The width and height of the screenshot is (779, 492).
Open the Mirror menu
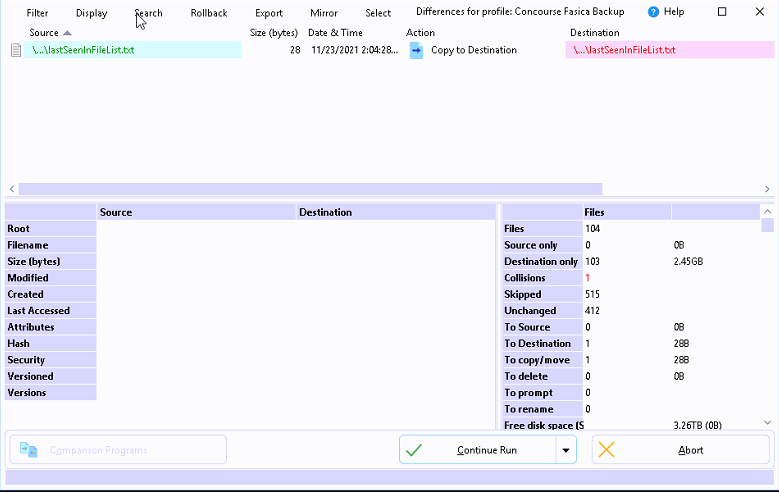pos(324,13)
